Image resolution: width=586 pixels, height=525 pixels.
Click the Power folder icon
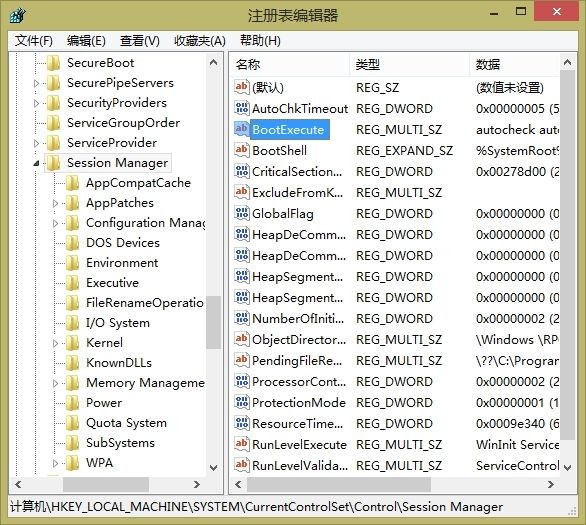pyautogui.click(x=73, y=402)
